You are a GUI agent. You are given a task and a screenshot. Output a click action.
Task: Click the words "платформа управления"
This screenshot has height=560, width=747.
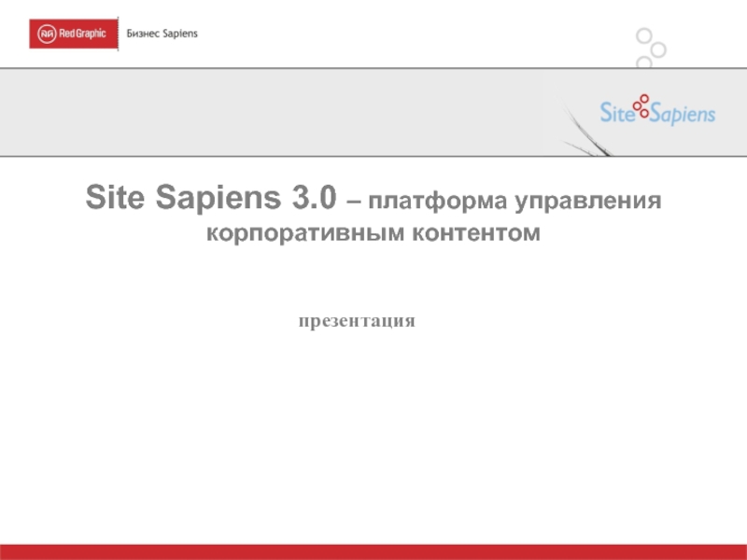[514, 201]
